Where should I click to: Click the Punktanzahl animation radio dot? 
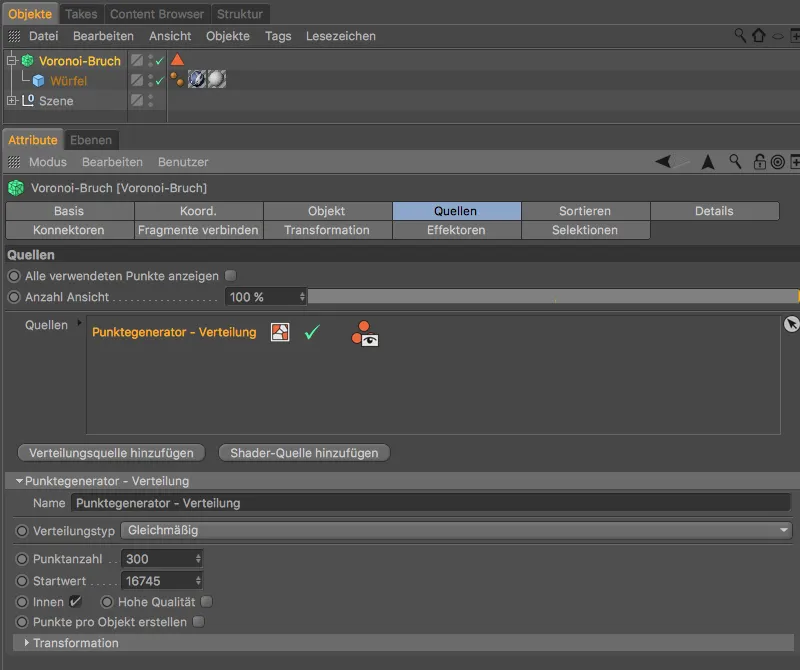pos(22,559)
